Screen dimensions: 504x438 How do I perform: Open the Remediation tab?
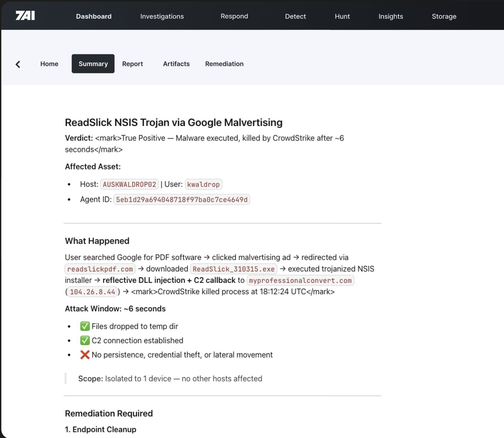[224, 64]
